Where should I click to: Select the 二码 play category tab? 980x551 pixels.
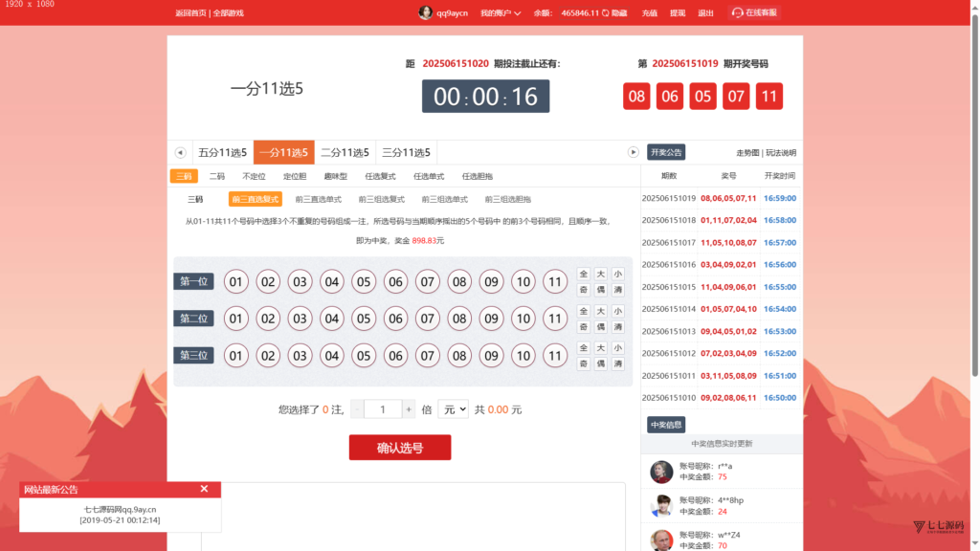pos(217,176)
